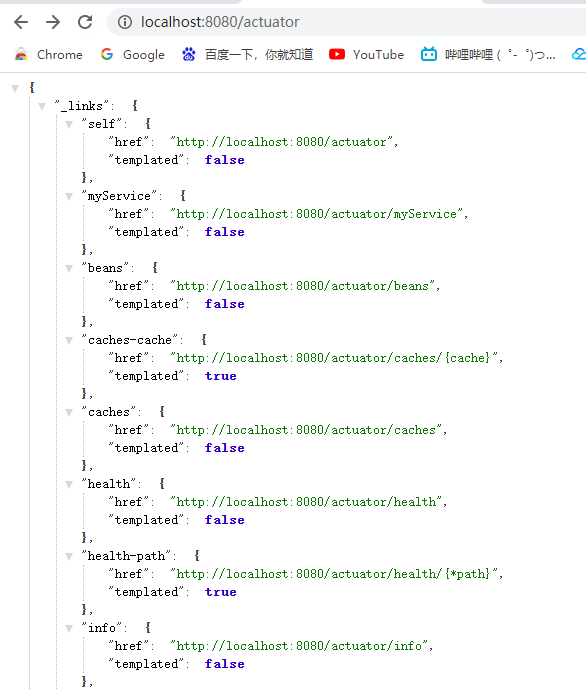Open the 哔哩哔哩 bookmark

click(488, 55)
